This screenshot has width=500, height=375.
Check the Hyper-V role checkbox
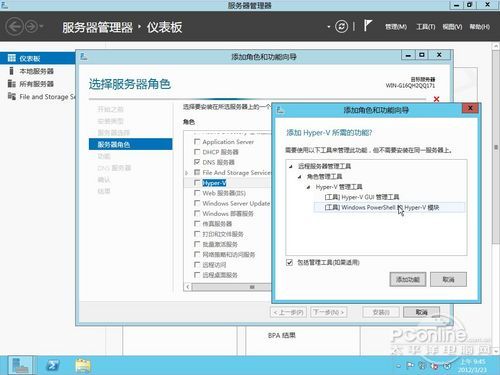point(197,183)
